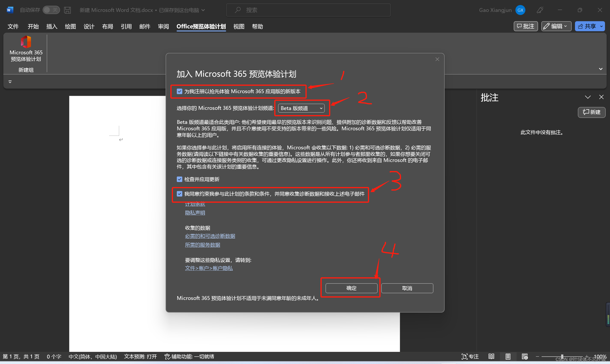Open the 专注 focus mode
Screen dimensions: 610x364
click(470, 356)
